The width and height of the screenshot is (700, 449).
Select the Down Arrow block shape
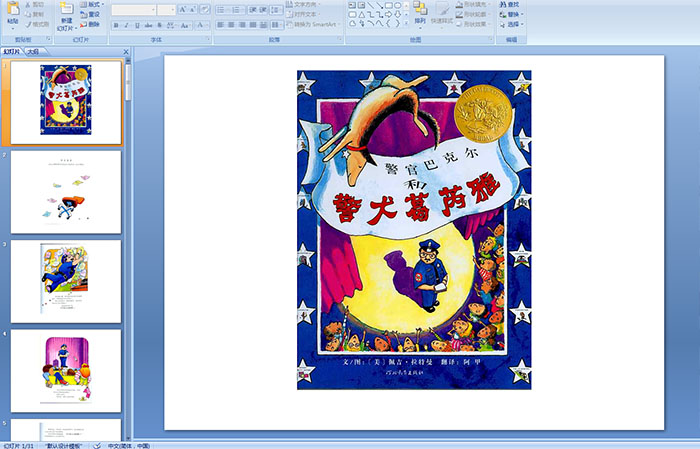(397, 14)
